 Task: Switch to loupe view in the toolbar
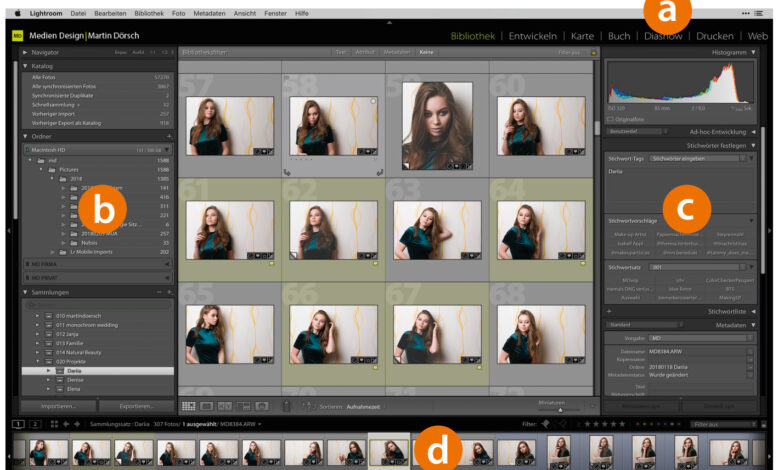coord(206,407)
